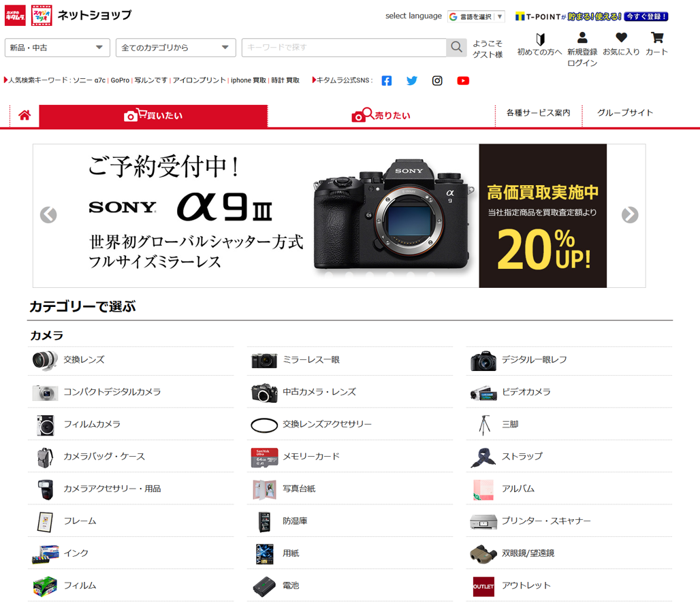Open メモリーカード SanDisk icon
The height and width of the screenshot is (603, 700).
(x=264, y=457)
